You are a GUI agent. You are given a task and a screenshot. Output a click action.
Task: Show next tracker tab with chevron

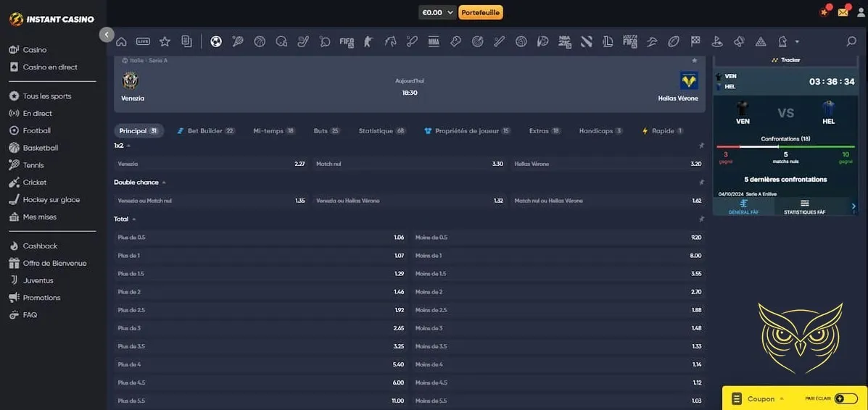pyautogui.click(x=853, y=206)
